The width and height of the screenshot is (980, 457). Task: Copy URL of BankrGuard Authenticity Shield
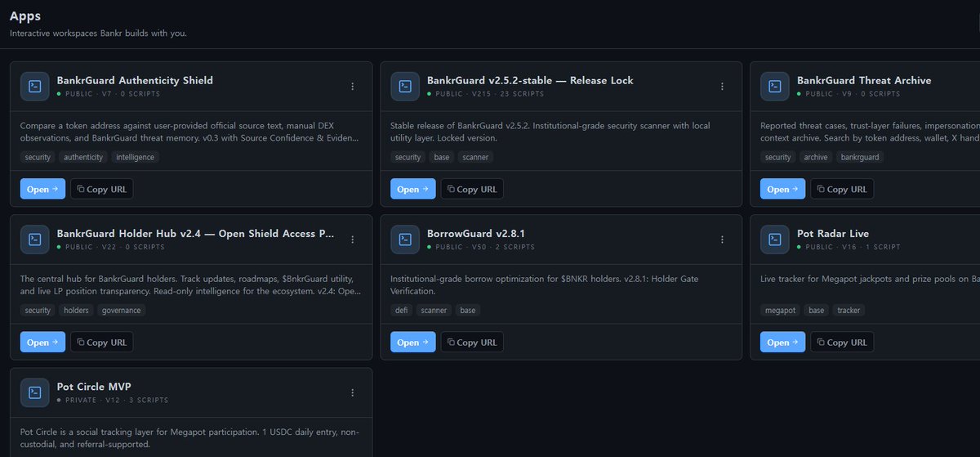(102, 189)
